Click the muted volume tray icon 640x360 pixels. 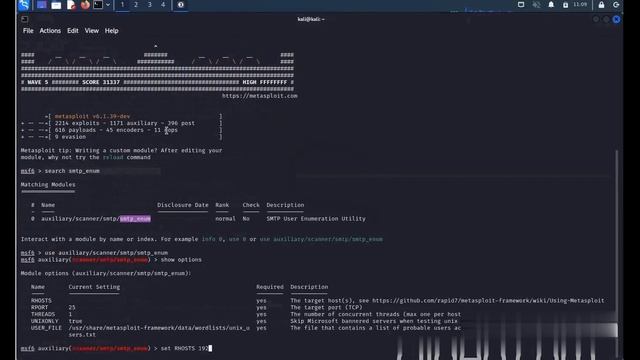(536, 5)
